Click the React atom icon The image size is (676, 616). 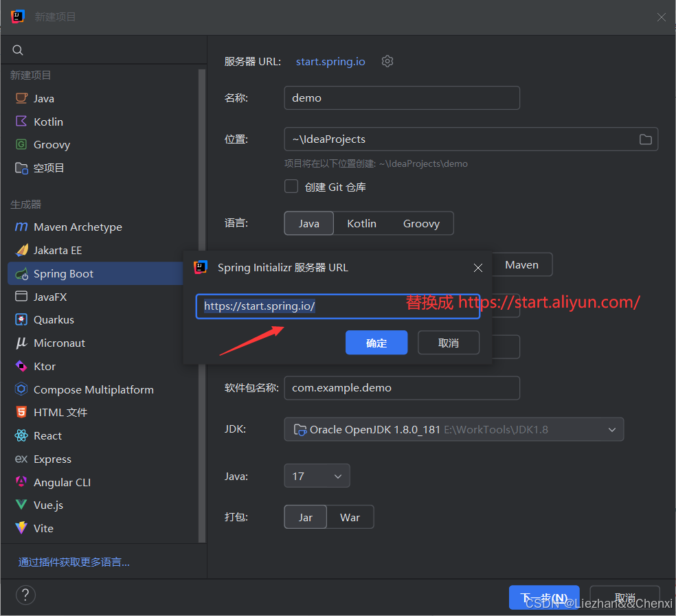[21, 435]
